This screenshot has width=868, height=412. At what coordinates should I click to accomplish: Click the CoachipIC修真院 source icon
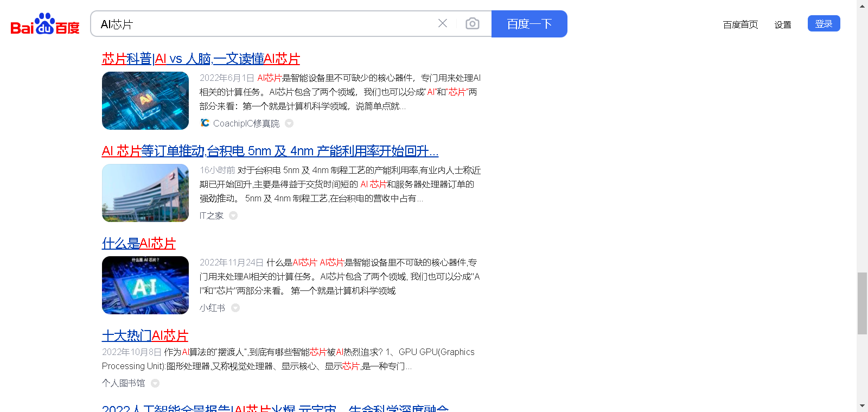point(205,123)
